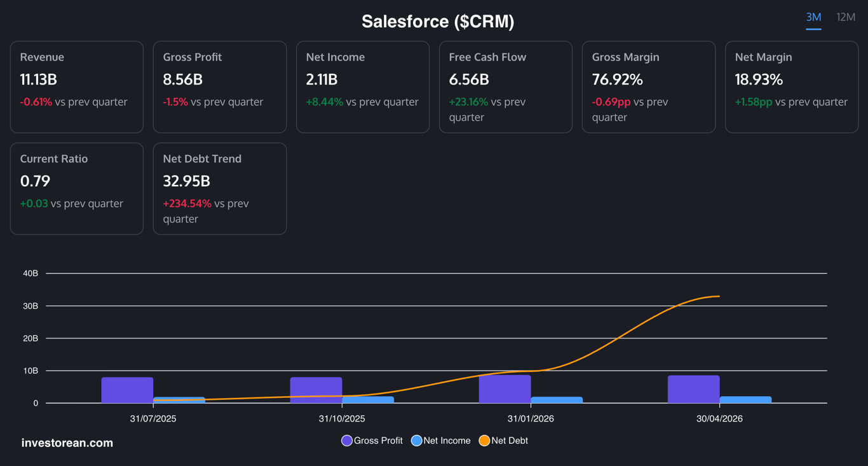The height and width of the screenshot is (466, 868).
Task: Click the 31/01/2026 x-axis date label
Action: [x=531, y=419]
